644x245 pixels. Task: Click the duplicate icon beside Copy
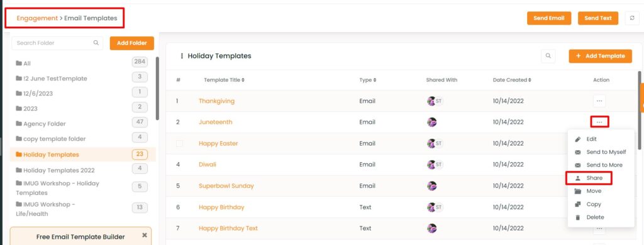tap(578, 204)
